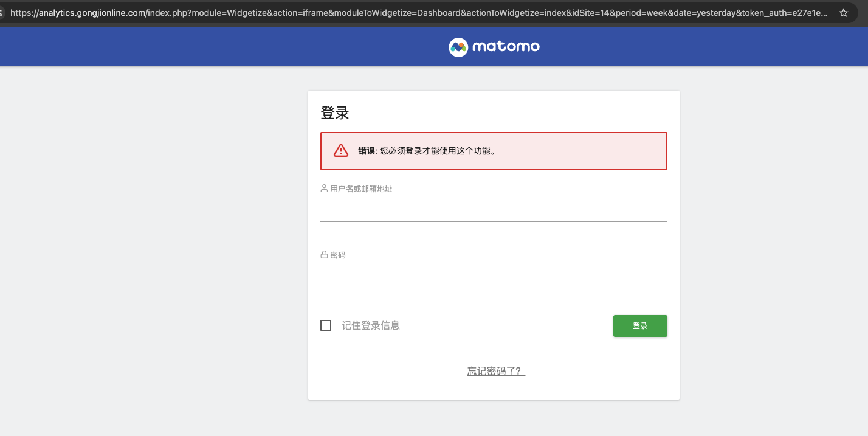Click the 用户名或邮箱地址 label
The height and width of the screenshot is (436, 868).
click(361, 189)
